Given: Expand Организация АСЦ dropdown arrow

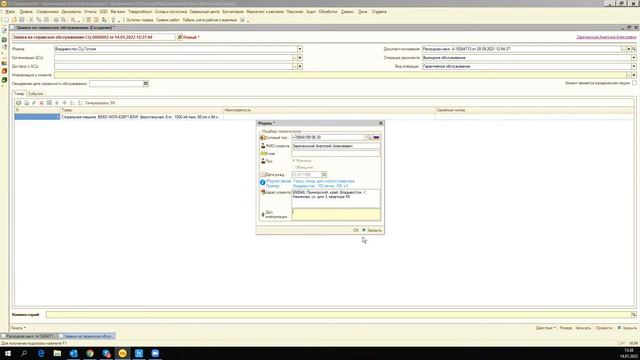Looking at the screenshot, I should [x=300, y=58].
